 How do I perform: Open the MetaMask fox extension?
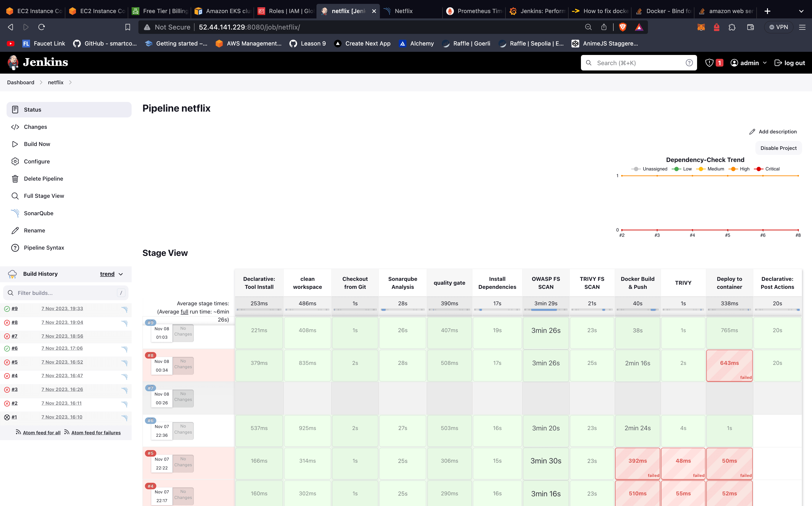coord(701,27)
